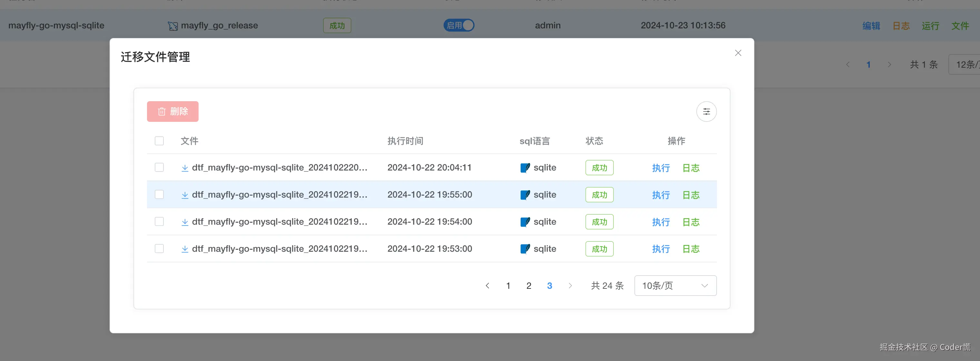Close the migration file management dialog
Screen dimensions: 980x361
738,53
